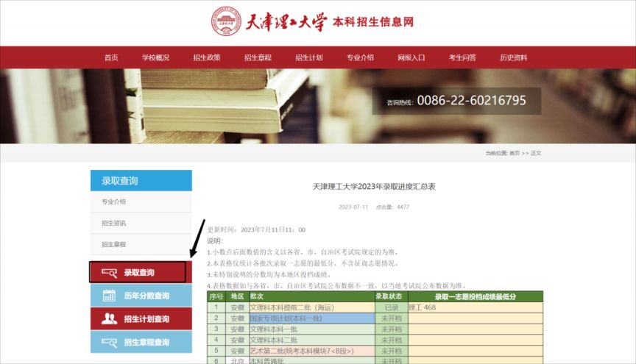Click the 录取一志愿投档成绩最低分 header
The image size is (636, 364).
[x=476, y=296]
